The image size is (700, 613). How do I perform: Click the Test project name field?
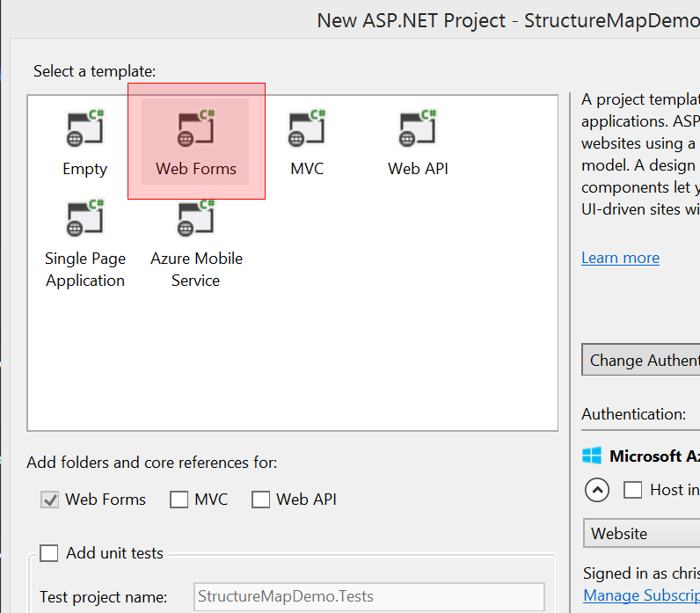369,596
